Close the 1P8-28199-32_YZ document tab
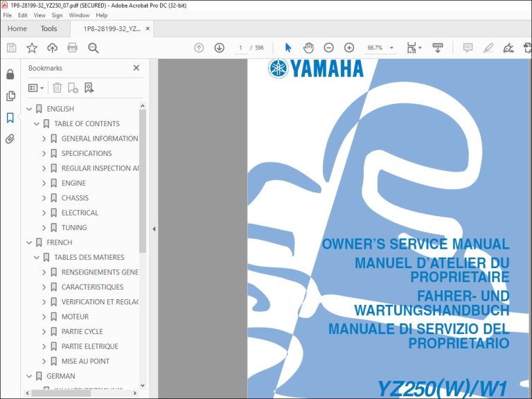532x399 pixels. click(148, 28)
